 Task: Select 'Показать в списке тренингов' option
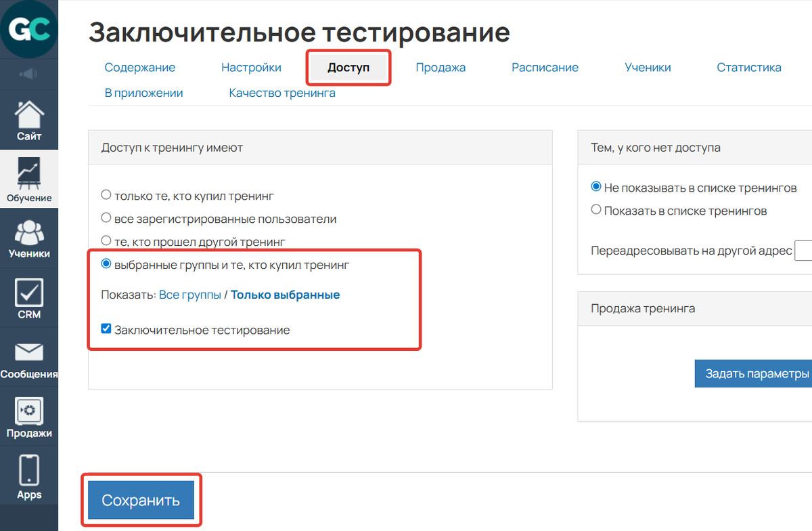point(596,211)
